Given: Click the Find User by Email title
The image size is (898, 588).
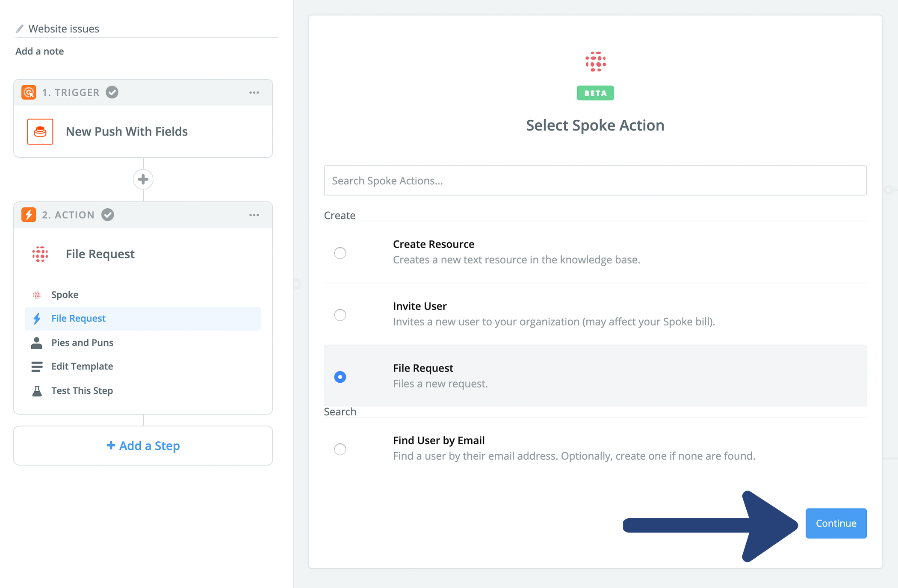Looking at the screenshot, I should (439, 440).
